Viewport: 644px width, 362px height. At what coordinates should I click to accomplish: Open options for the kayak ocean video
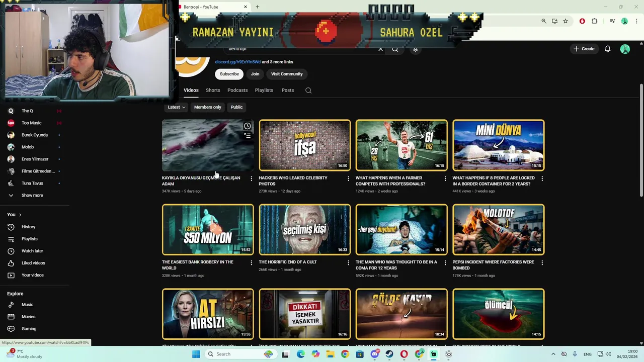point(251,178)
